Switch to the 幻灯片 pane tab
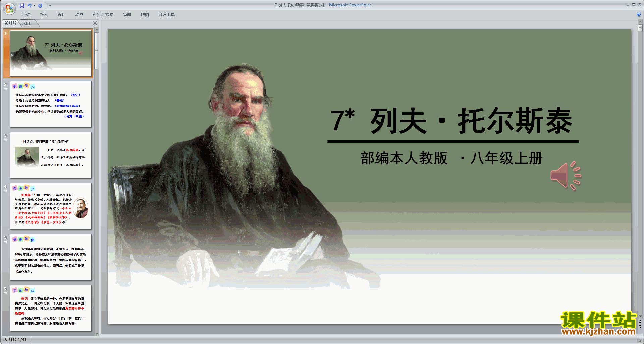The height and width of the screenshot is (344, 644). coord(11,23)
